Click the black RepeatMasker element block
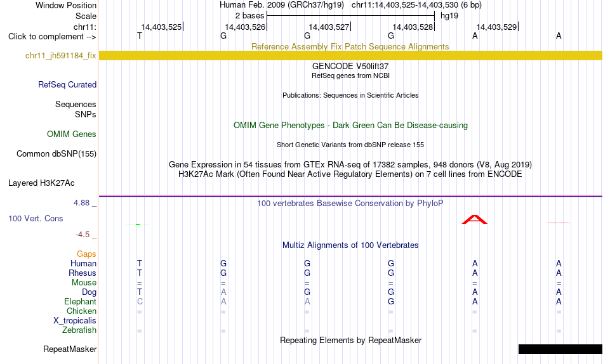Screen dimensions: 603x364 point(560,349)
